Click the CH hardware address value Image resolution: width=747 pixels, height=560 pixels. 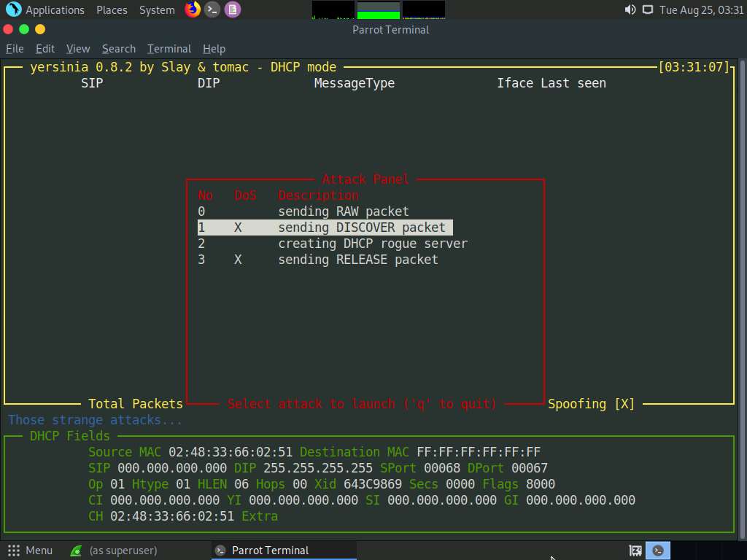click(x=172, y=516)
